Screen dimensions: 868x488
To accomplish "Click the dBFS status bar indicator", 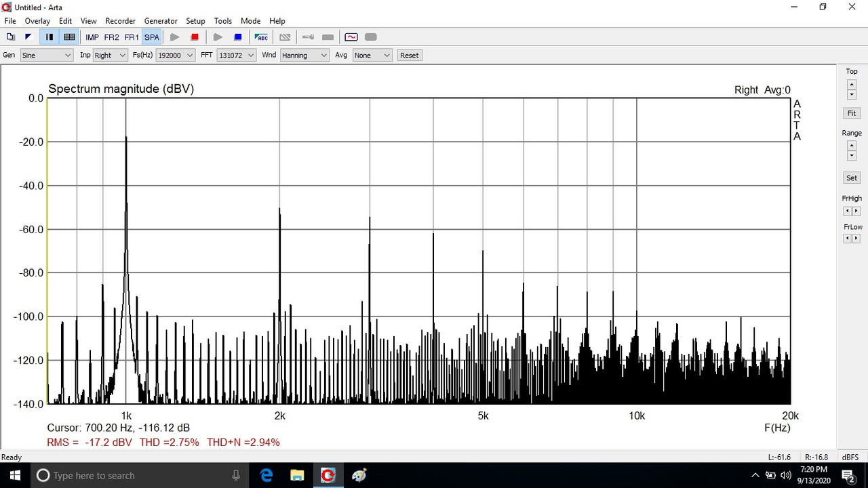I will [x=850, y=457].
